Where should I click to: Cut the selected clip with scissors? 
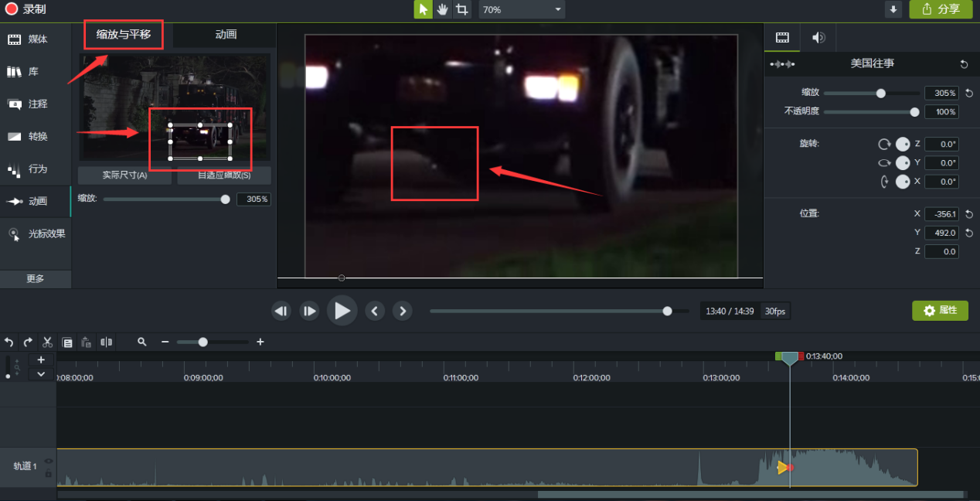click(x=47, y=342)
